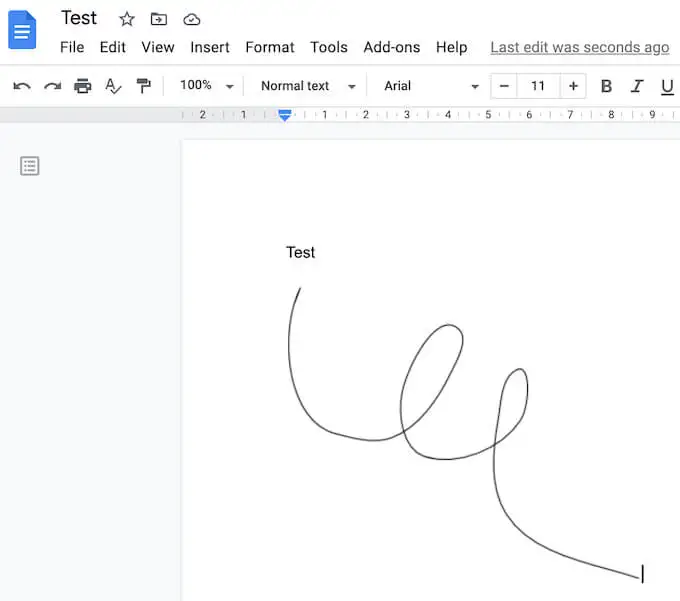
Task: Print the document
Action: [83, 86]
